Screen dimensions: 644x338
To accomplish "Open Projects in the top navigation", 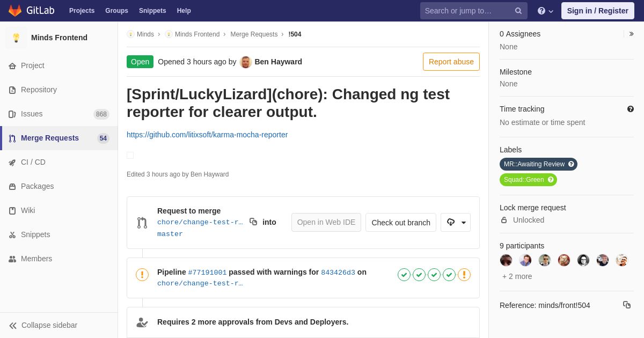I will click(x=82, y=11).
